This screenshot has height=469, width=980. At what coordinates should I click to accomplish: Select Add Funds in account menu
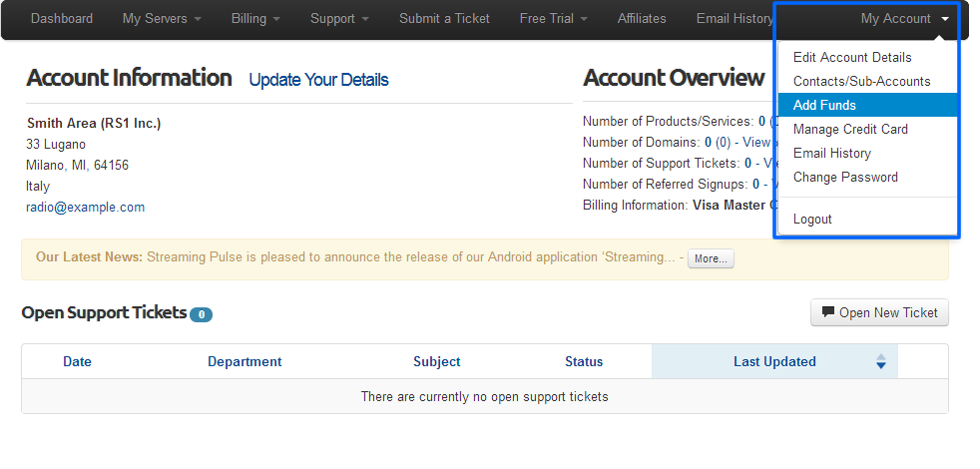click(867, 105)
